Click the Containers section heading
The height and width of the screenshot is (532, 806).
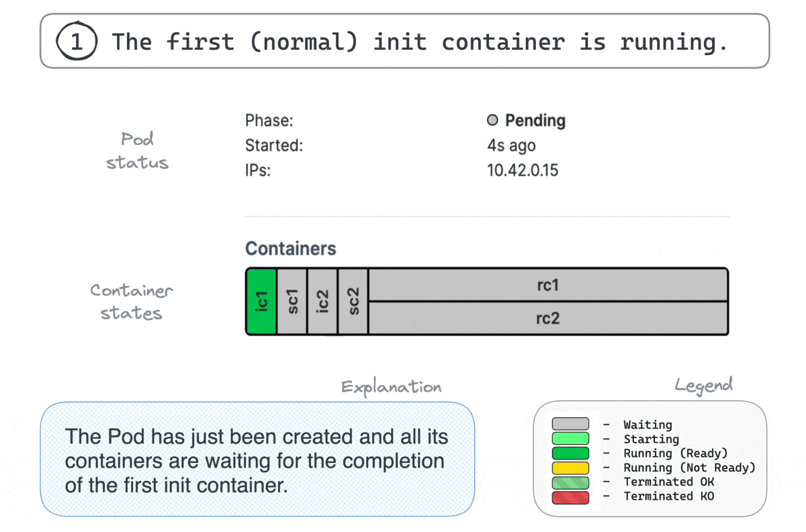291,249
